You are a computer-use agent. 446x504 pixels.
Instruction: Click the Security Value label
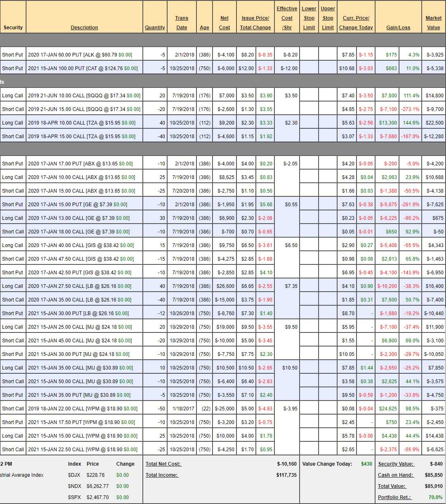click(x=396, y=464)
